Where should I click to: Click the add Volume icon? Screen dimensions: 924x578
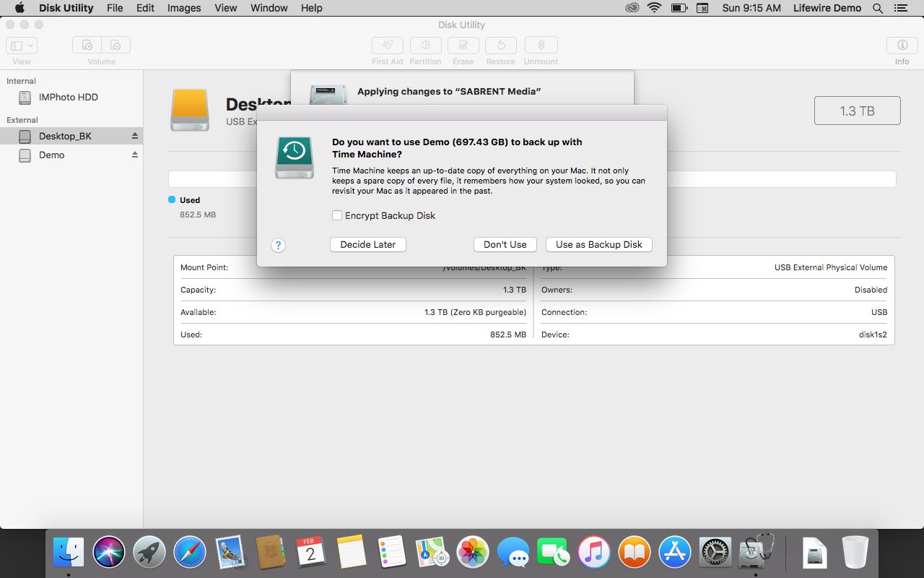[x=87, y=45]
